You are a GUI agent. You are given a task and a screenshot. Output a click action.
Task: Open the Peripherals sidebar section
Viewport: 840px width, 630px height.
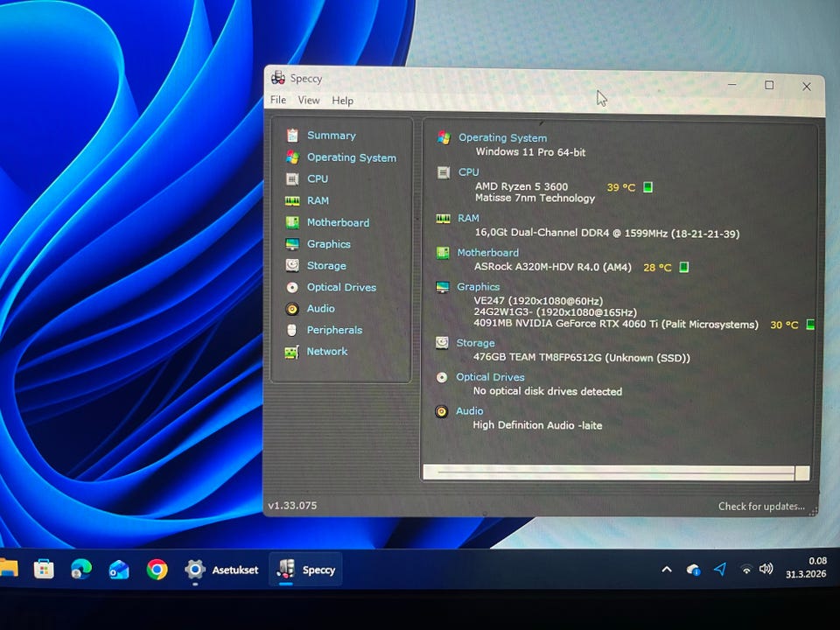334,330
